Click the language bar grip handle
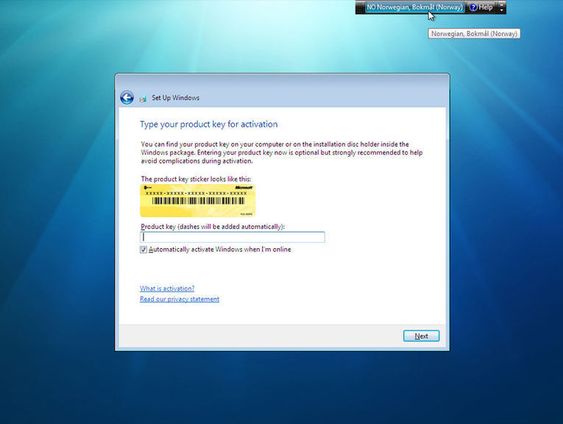The width and height of the screenshot is (563, 424). (x=359, y=7)
